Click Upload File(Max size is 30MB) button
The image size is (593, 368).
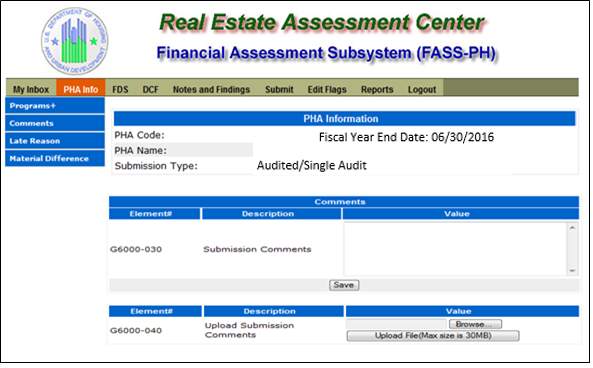[x=433, y=336]
